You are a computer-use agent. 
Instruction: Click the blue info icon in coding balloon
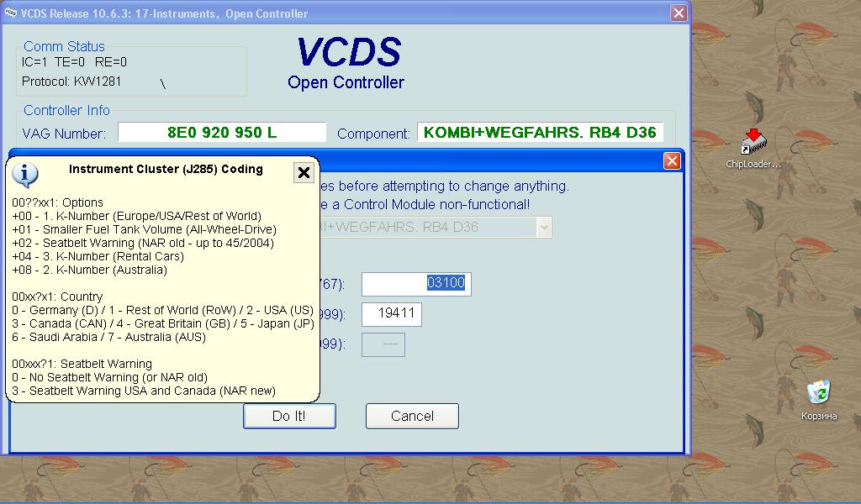(x=24, y=176)
